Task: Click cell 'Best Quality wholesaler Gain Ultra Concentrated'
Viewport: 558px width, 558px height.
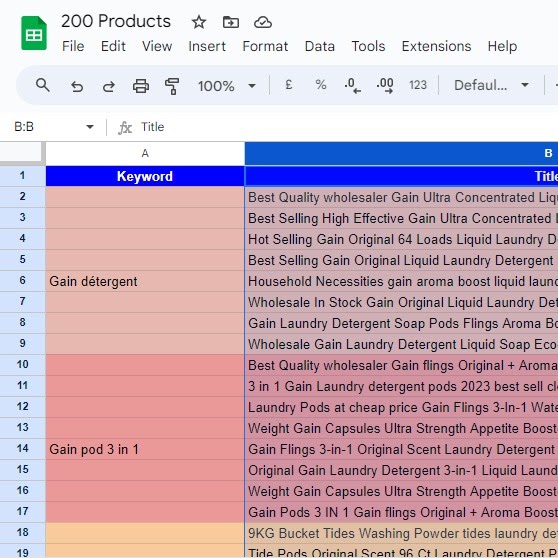Action: point(401,197)
